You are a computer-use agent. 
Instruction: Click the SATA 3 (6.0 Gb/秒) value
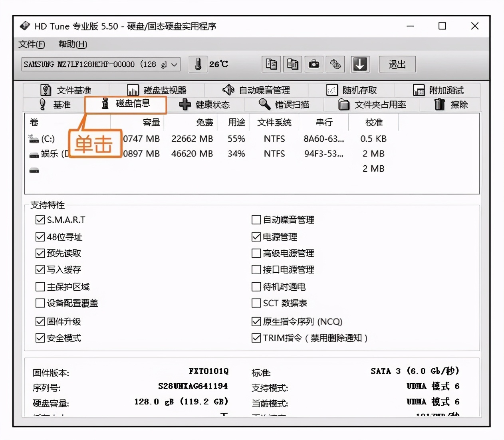[x=415, y=371]
